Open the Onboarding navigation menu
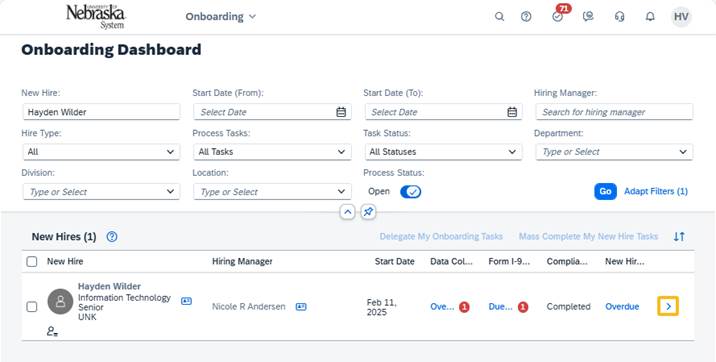Screen dimensions: 716x362 click(221, 17)
